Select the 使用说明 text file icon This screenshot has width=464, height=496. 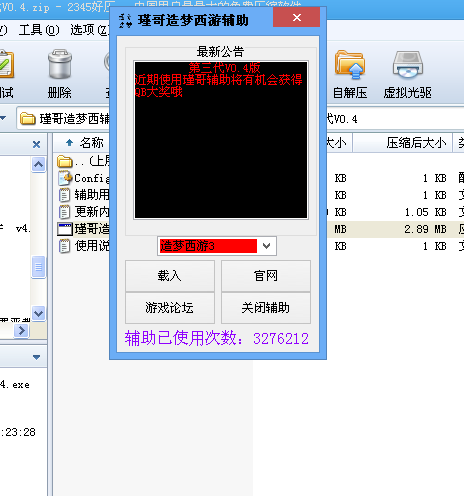click(x=64, y=246)
